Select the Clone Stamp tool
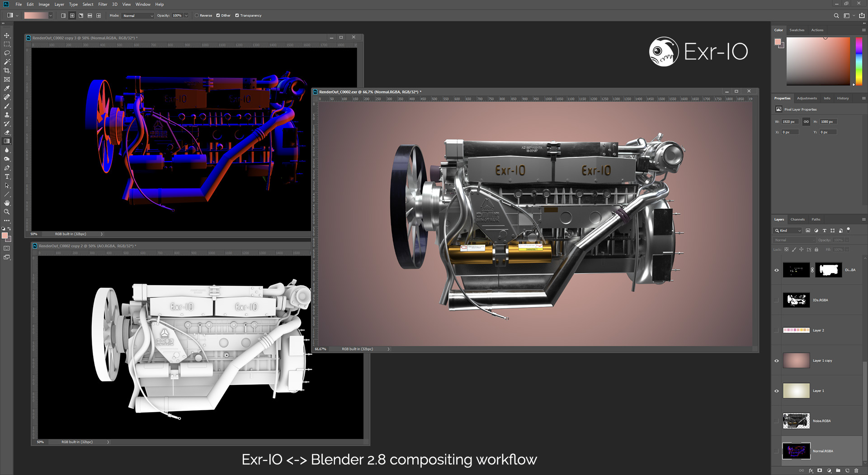Image resolution: width=868 pixels, height=475 pixels. point(7,115)
